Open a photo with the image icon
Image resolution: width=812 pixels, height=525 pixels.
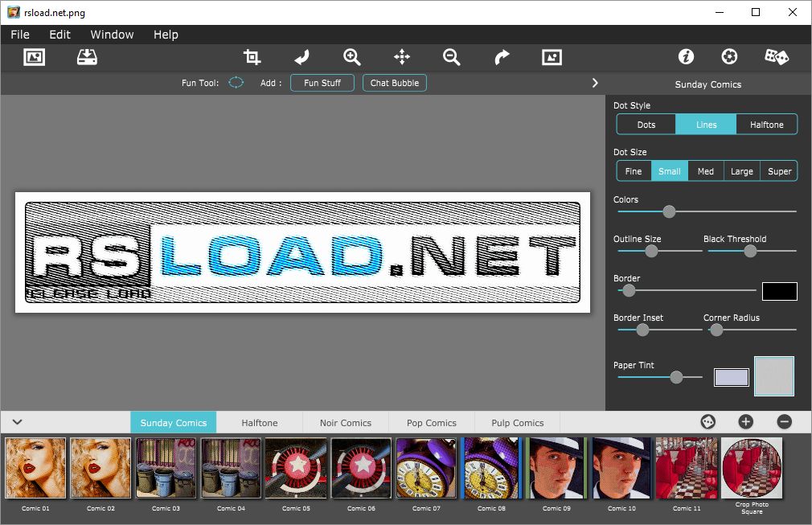[x=35, y=57]
